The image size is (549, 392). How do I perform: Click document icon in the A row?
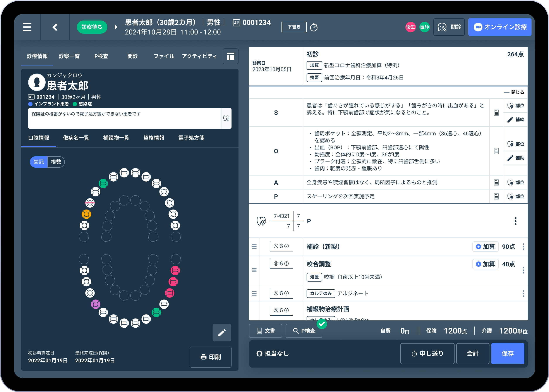click(496, 182)
